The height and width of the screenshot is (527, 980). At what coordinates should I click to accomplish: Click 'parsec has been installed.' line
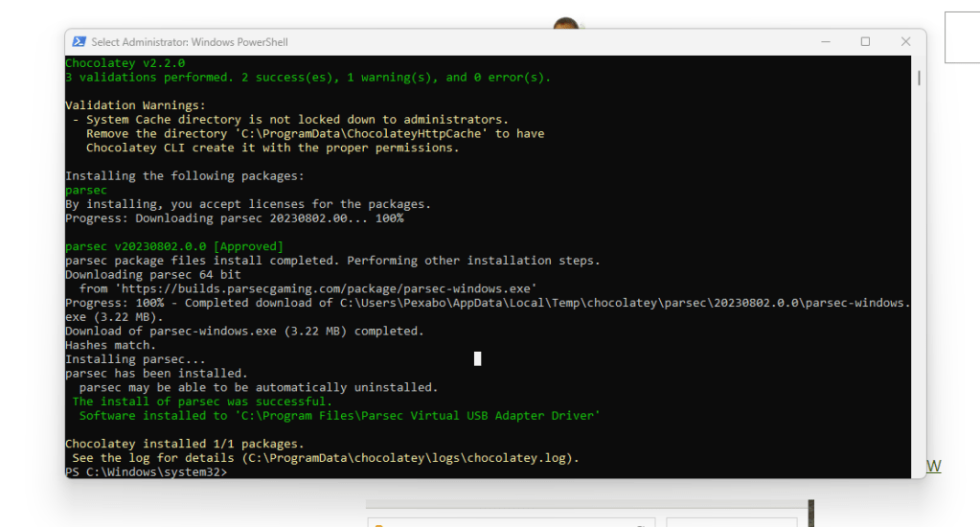click(156, 374)
